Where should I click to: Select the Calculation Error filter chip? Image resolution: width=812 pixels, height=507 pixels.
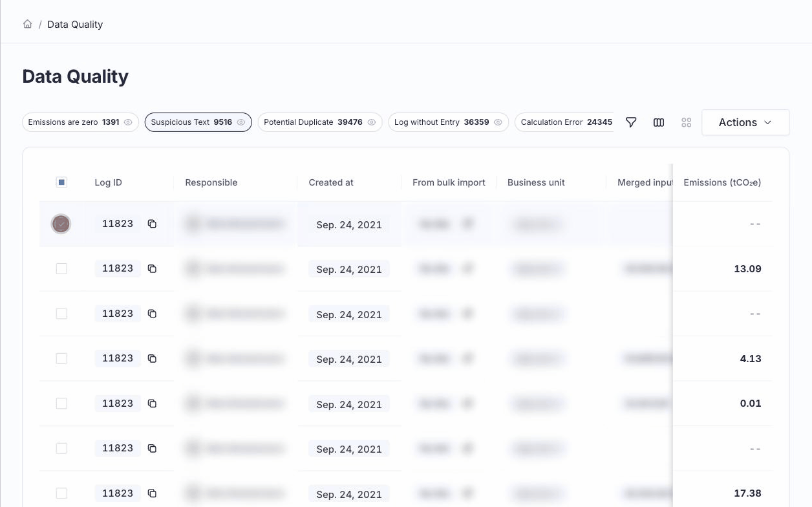point(566,122)
